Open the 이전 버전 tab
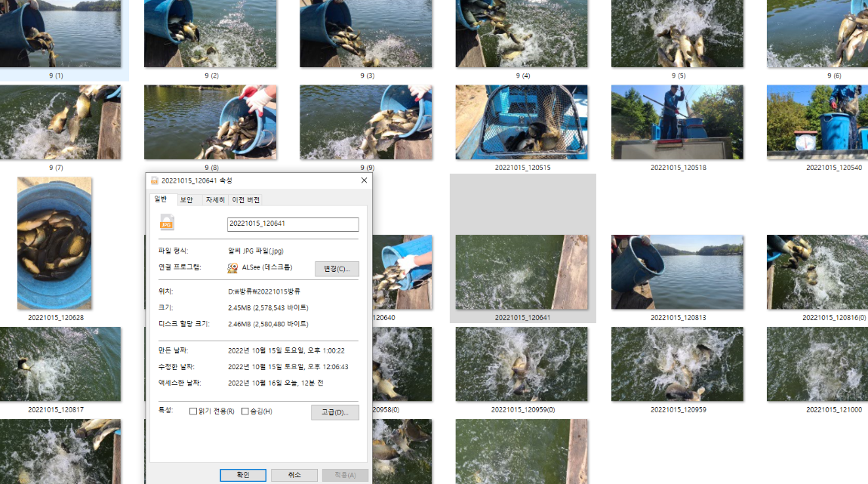This screenshot has width=868, height=484. pos(245,200)
